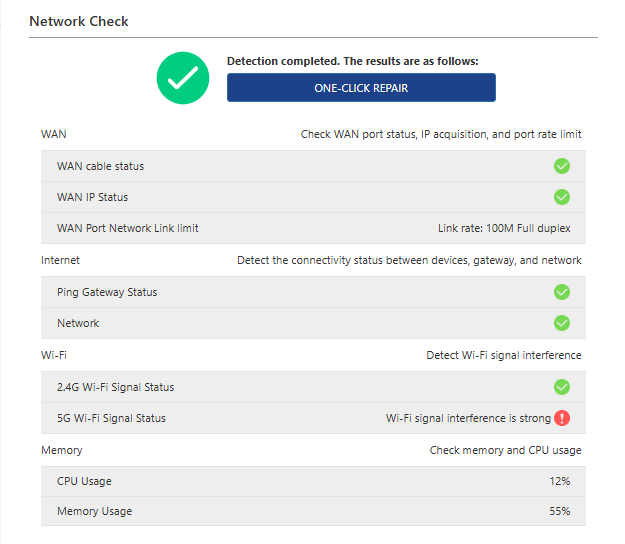
Task: Click the Ping Gateway Status green check
Action: pos(562,292)
